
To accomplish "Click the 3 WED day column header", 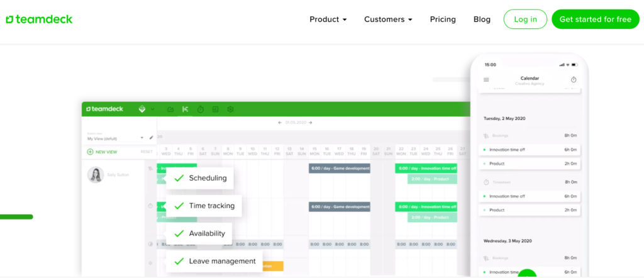I will coord(166,151).
